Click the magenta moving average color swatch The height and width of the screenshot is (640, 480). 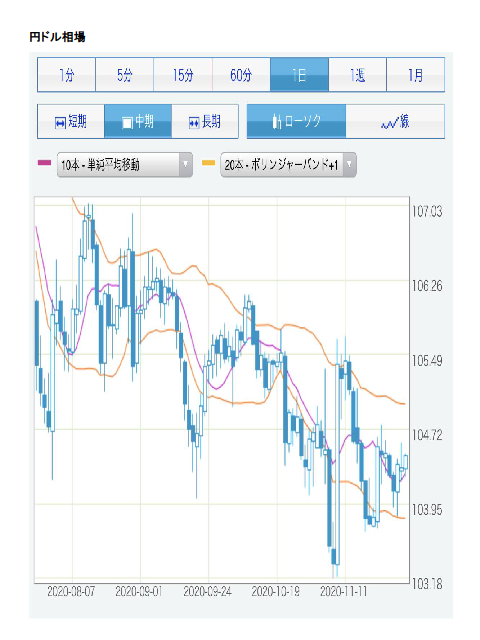pos(44,162)
